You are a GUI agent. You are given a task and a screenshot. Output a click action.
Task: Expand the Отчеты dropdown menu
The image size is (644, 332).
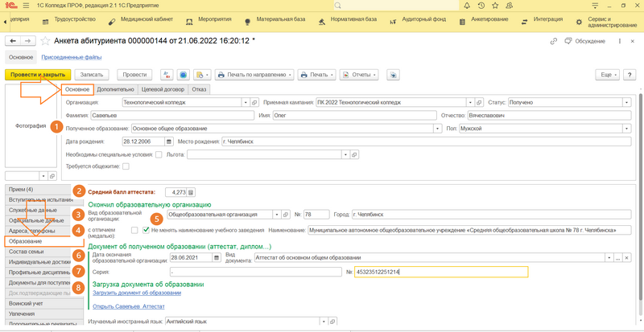(360, 75)
